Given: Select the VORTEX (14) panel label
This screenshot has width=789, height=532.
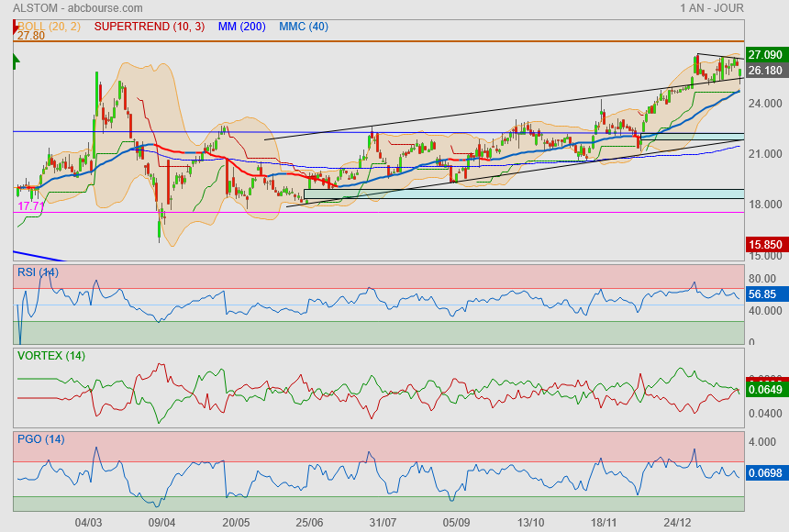Looking at the screenshot, I should coord(50,355).
